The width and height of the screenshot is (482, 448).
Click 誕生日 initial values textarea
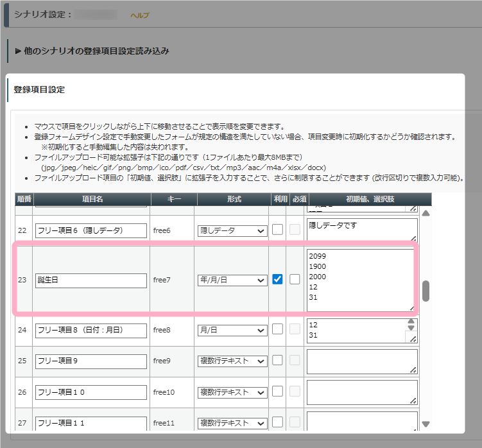click(359, 280)
